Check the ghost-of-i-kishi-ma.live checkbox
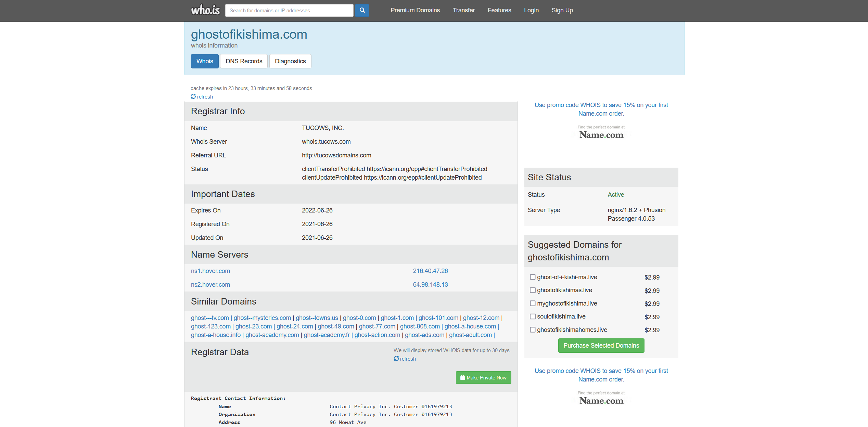868x427 pixels. 533,277
